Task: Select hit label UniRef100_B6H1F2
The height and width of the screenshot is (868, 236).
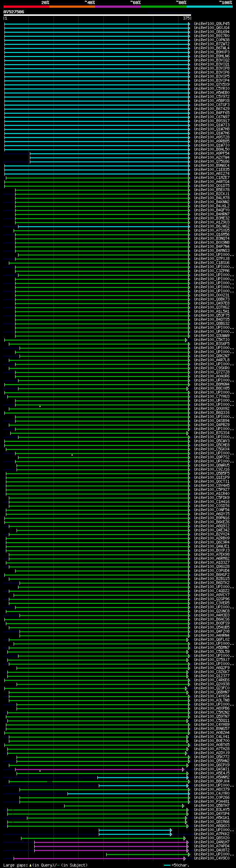Action: (x=212, y=575)
